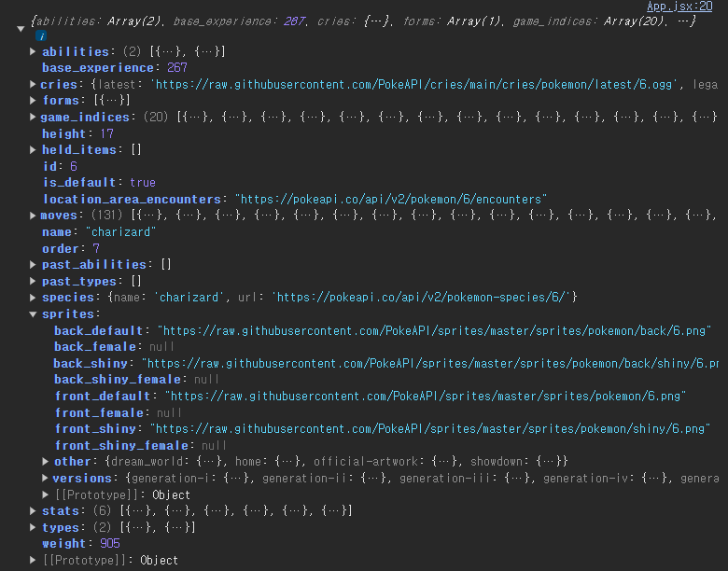
Task: Click the game_indices (20) count label
Action: 156,117
